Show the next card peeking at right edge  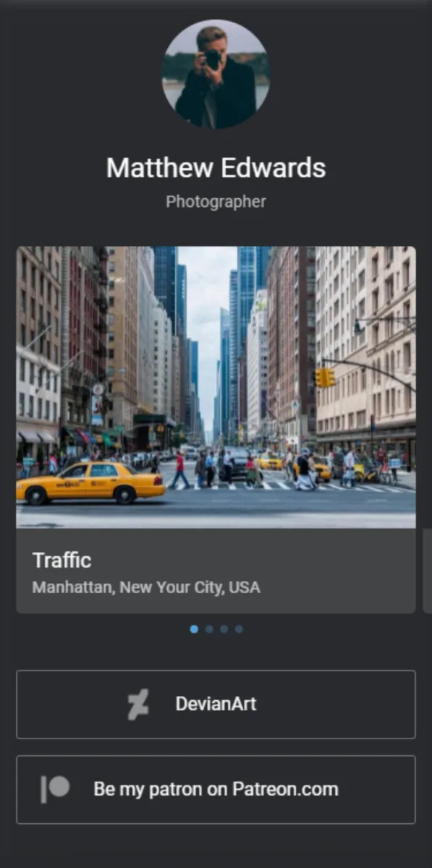click(427, 571)
